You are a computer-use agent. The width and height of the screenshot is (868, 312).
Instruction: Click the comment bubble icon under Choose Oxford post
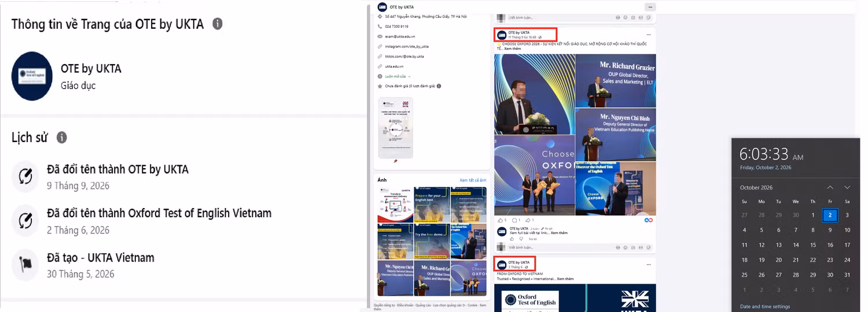[514, 220]
